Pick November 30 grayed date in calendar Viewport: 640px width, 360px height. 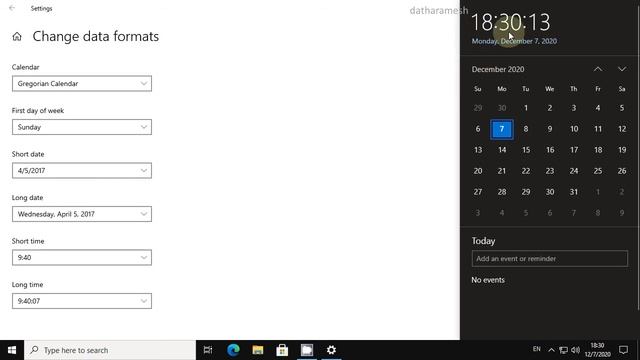tap(502, 108)
